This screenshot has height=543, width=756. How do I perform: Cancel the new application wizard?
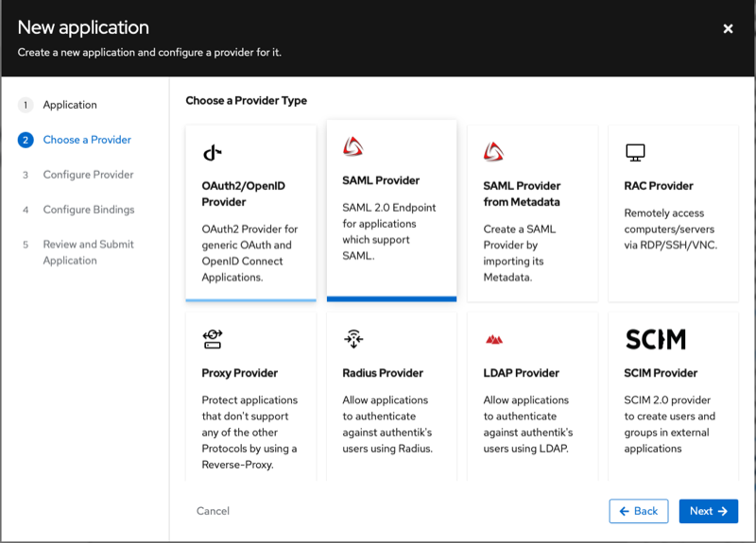coord(213,511)
